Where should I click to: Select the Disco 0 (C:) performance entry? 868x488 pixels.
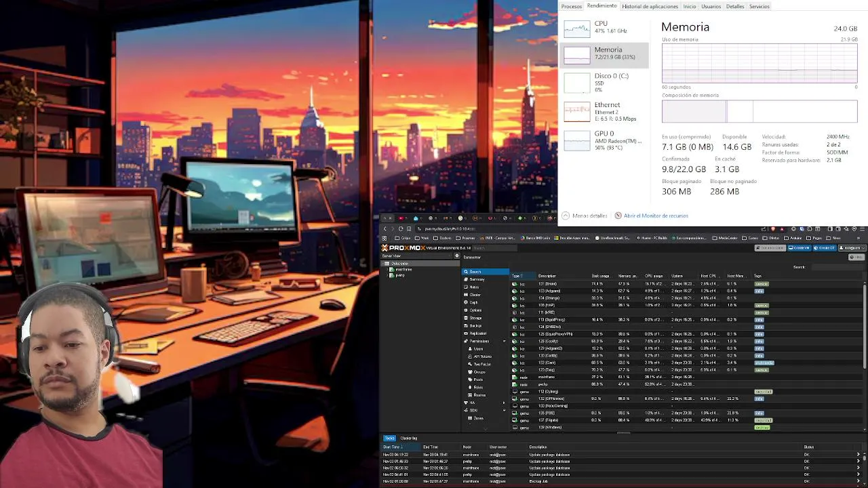[604, 82]
